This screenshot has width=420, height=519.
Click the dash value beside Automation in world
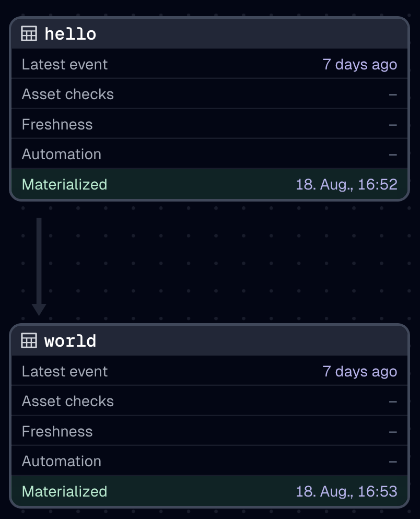pyautogui.click(x=393, y=462)
